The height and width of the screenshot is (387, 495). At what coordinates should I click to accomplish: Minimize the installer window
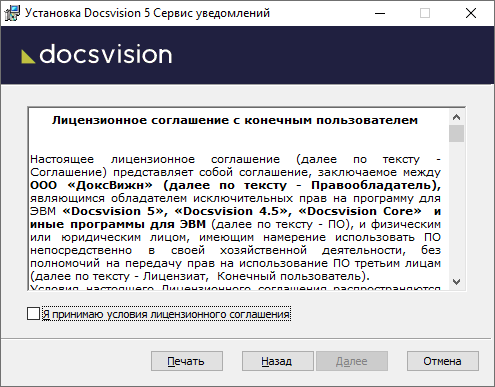tap(380, 13)
